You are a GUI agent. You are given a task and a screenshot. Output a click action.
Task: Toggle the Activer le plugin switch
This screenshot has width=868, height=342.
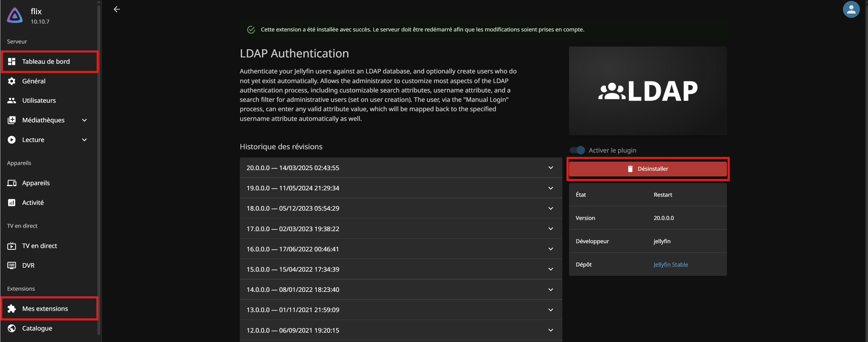pyautogui.click(x=577, y=150)
